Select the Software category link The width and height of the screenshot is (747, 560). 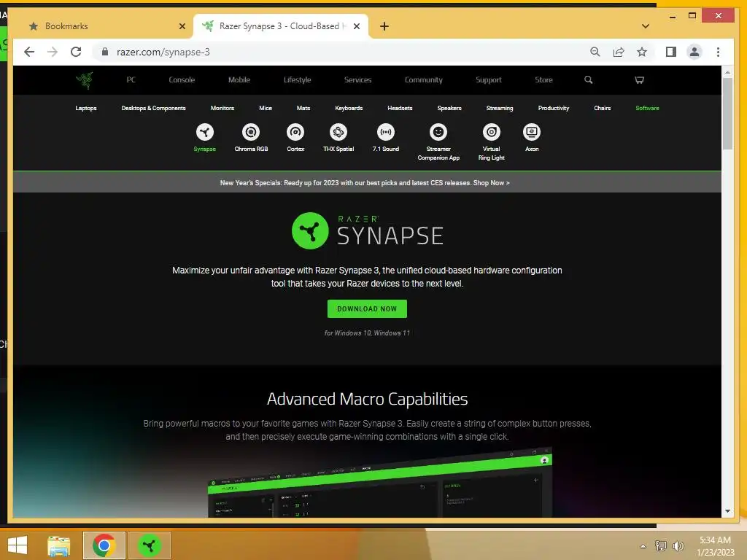click(648, 108)
